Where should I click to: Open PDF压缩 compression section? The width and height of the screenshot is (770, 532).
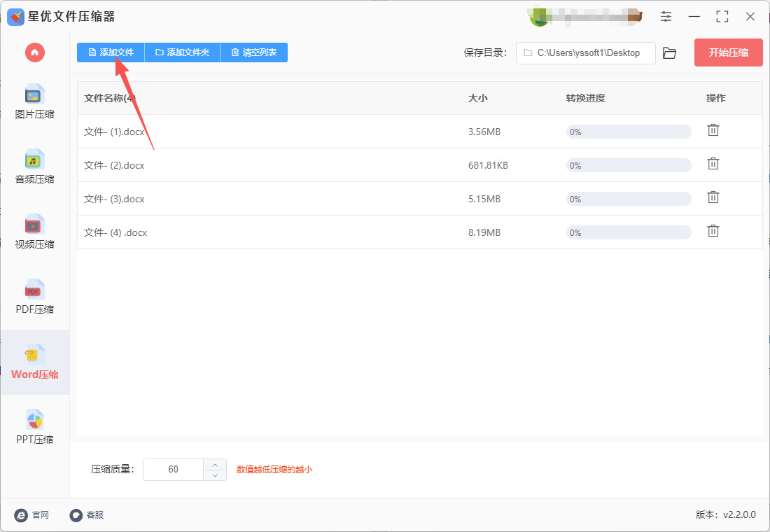(x=34, y=297)
